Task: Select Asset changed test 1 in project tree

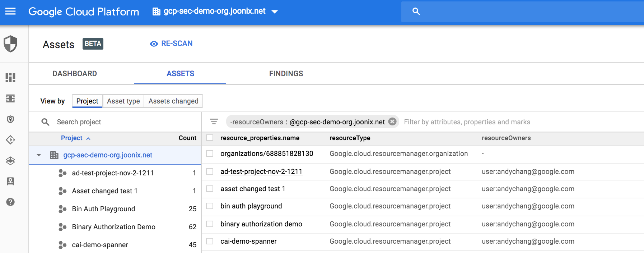Action: click(104, 191)
